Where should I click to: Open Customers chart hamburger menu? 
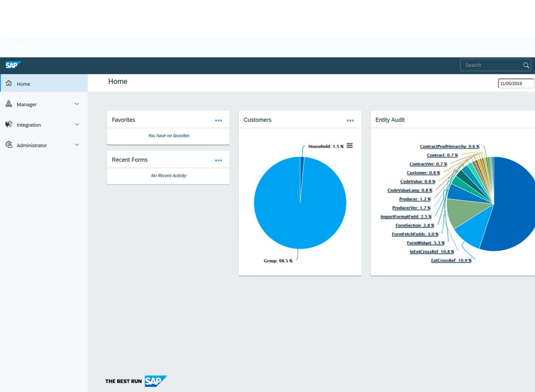[350, 146]
